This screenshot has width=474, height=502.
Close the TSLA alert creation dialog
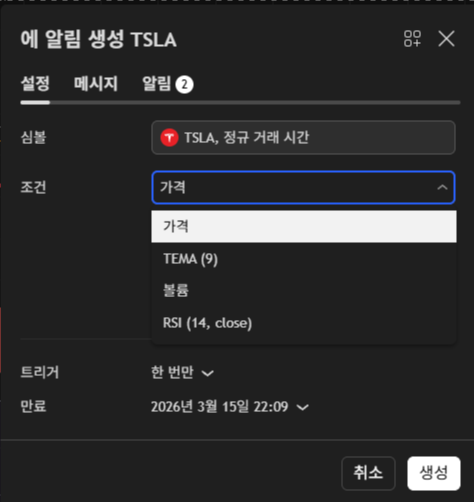(446, 39)
